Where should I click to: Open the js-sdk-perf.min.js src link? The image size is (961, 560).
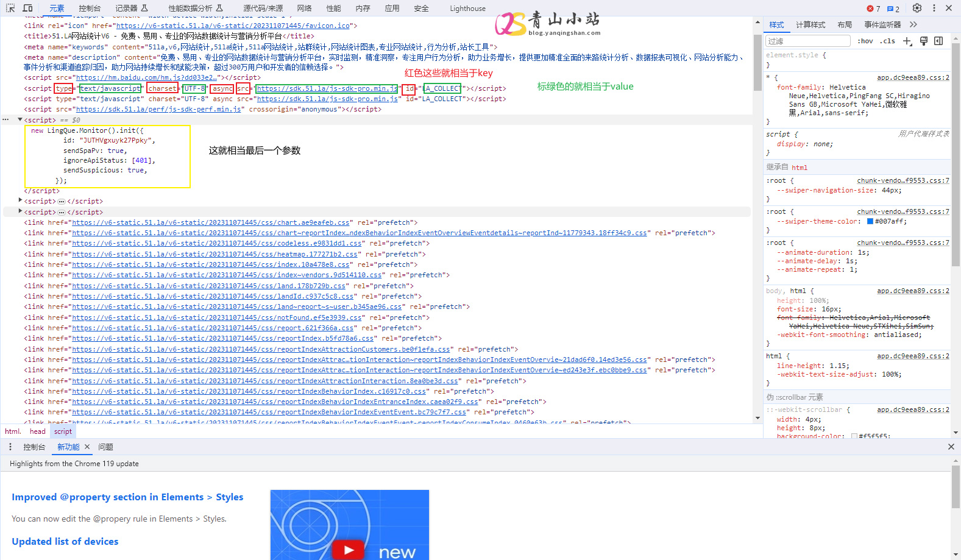(158, 109)
